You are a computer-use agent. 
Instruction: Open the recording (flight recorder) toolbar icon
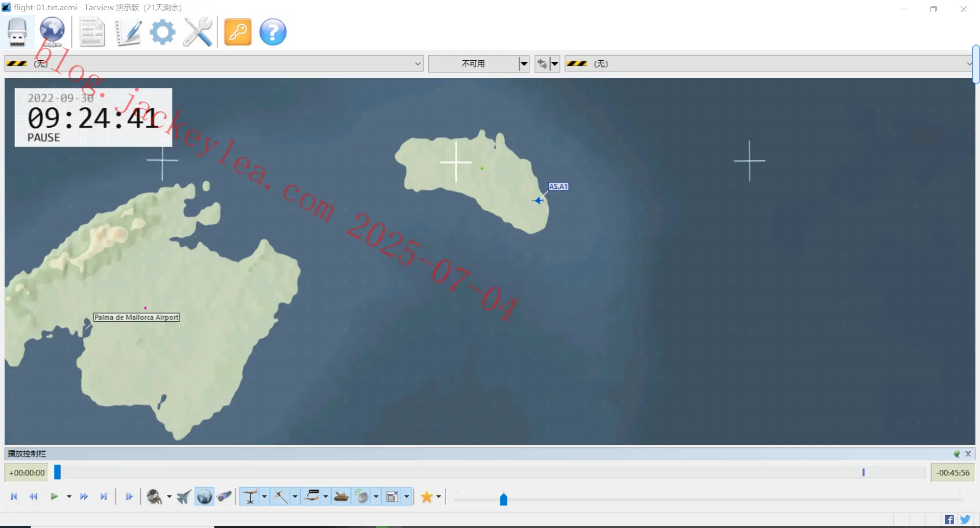[x=17, y=32]
